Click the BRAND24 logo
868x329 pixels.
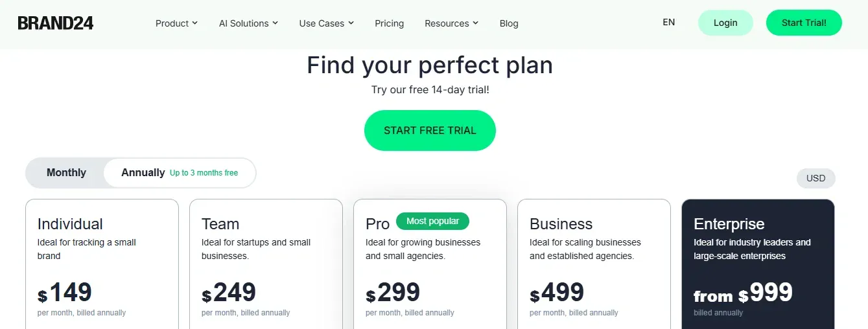(56, 23)
